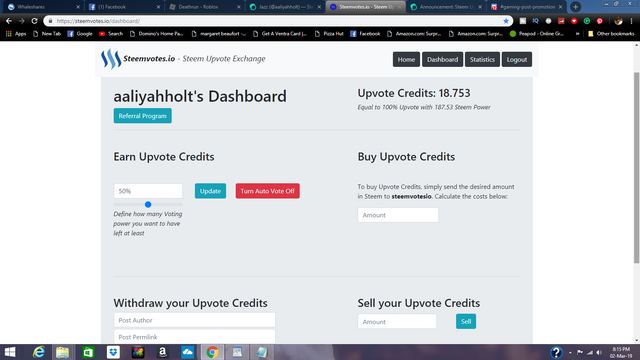Click Turn Auto Vote Off button
Image resolution: width=640 pixels, height=360 pixels.
(x=267, y=191)
